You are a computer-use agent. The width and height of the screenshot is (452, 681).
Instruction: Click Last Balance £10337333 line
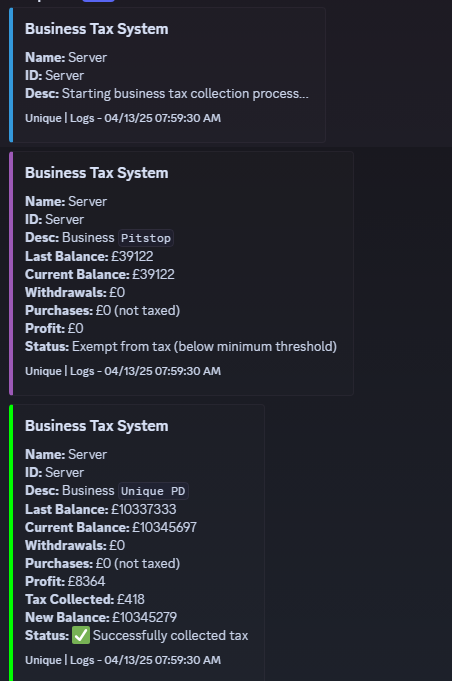101,509
